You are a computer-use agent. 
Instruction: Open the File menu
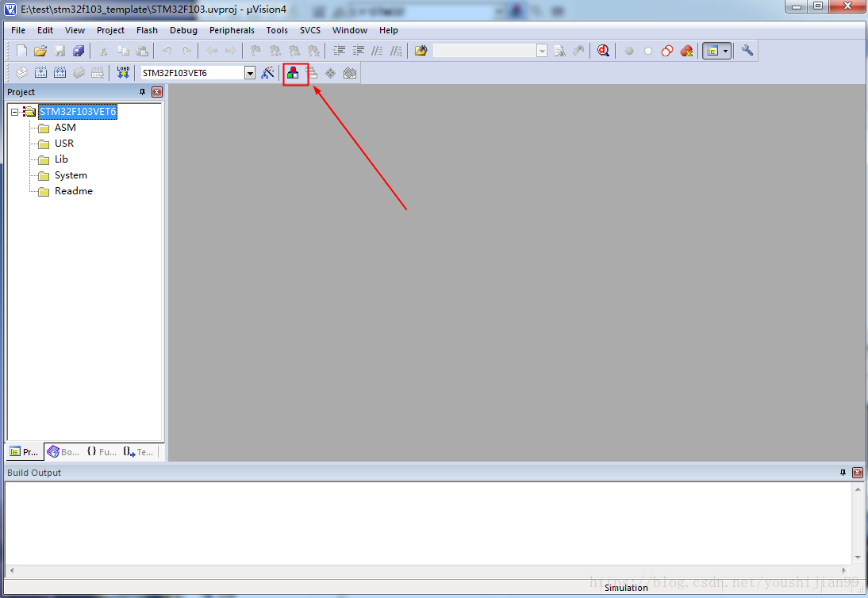tap(18, 30)
